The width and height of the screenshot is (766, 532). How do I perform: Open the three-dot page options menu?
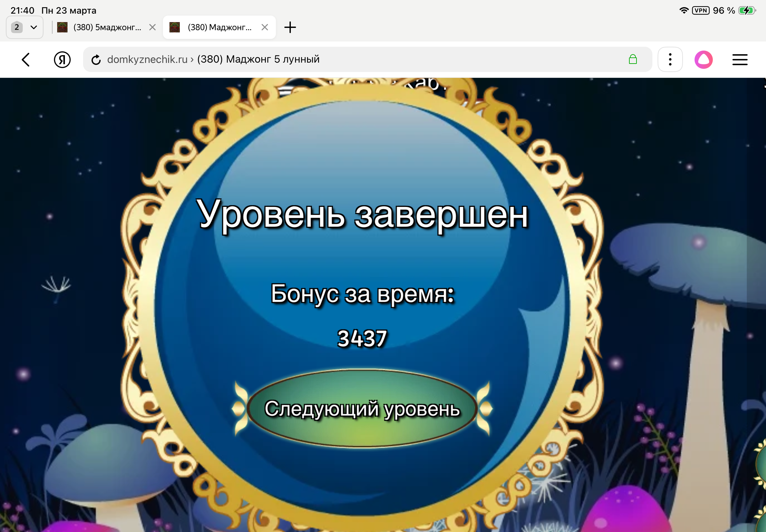[x=670, y=60]
